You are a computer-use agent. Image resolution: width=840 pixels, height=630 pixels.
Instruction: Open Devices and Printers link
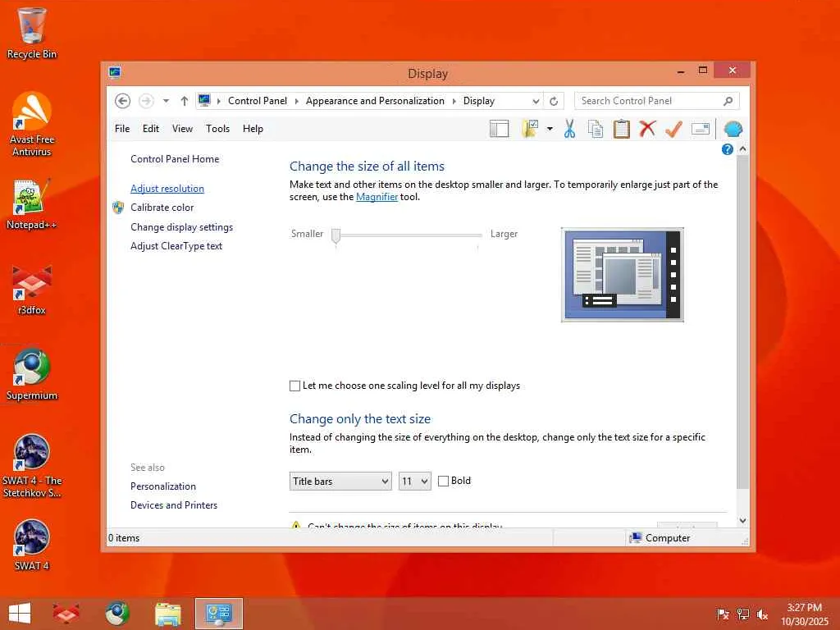[174, 505]
